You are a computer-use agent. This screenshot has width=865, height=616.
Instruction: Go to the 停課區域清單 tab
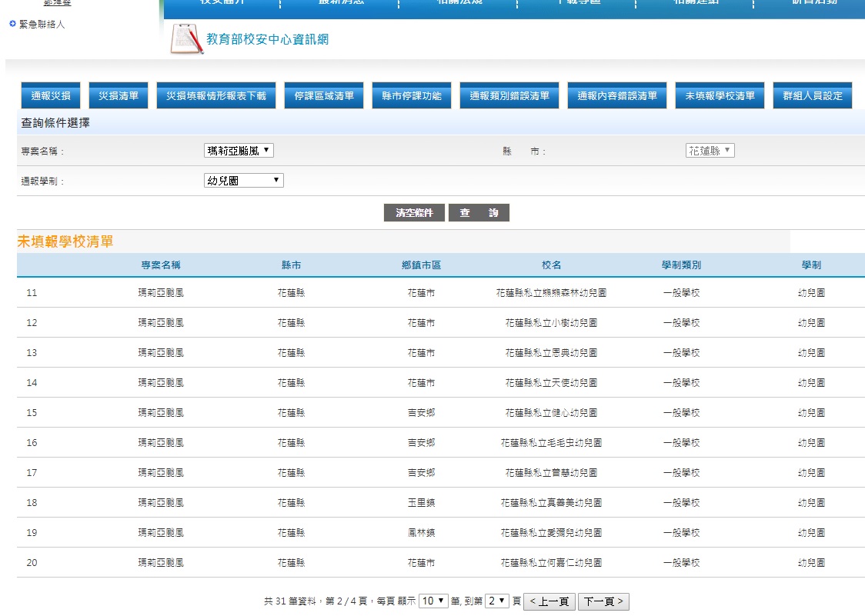coord(324,96)
